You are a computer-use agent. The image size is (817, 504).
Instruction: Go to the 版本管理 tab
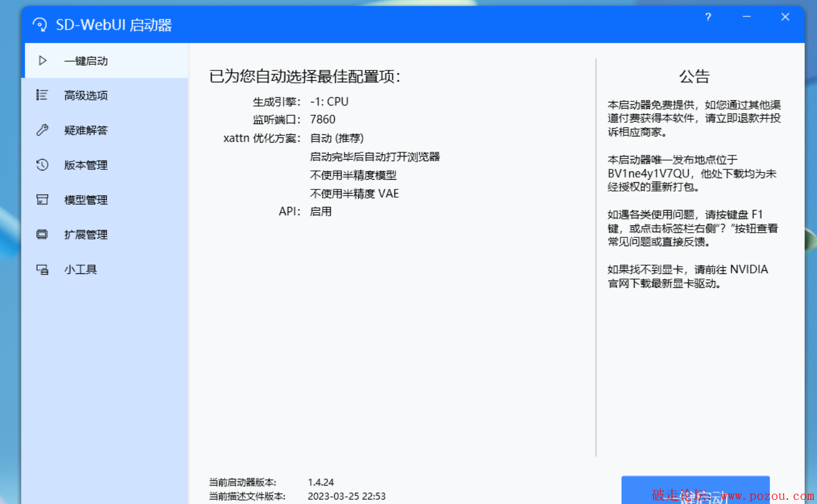click(x=86, y=165)
